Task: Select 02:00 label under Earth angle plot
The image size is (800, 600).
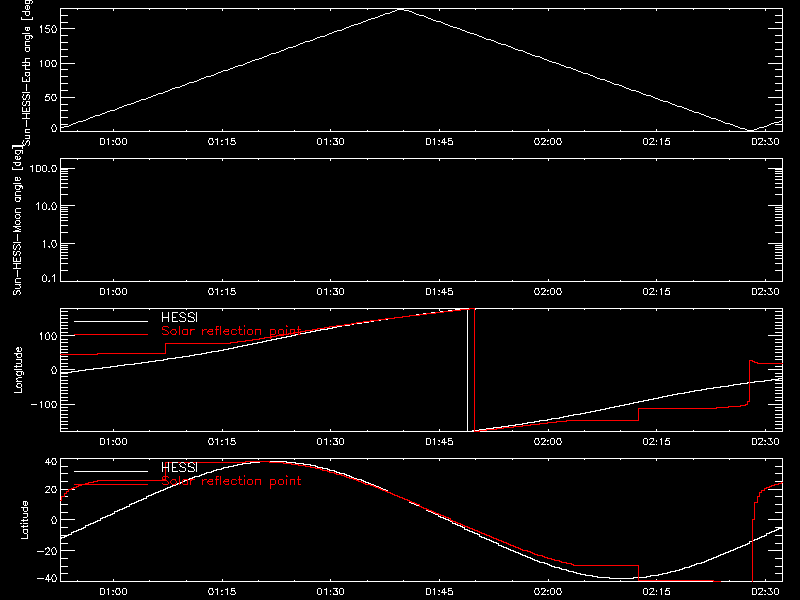Action: pos(548,142)
